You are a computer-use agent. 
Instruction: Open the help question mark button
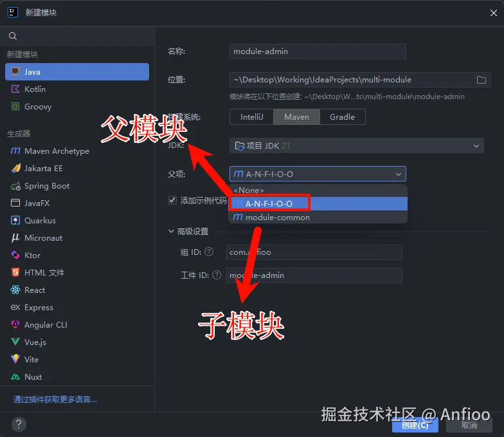19,424
